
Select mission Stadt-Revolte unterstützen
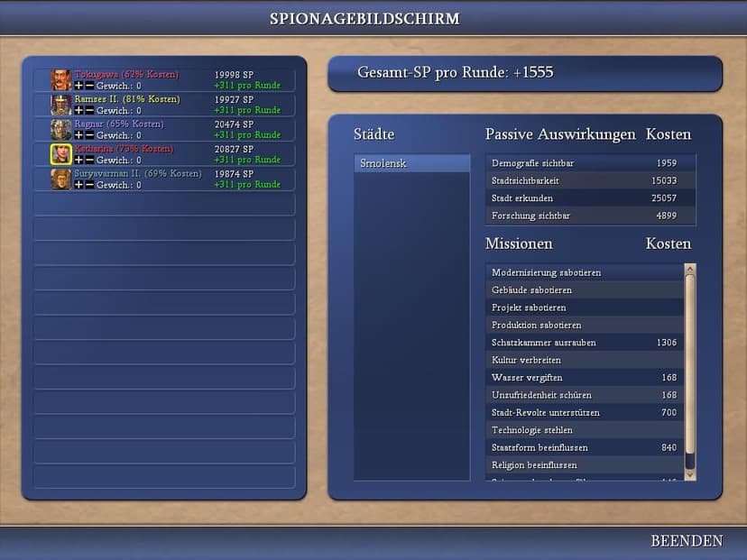tap(585, 412)
